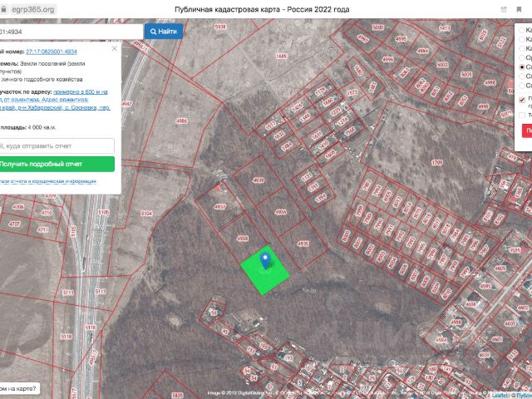The width and height of the screenshot is (532, 399).
Task: Open the Leaflet attribution link
Action: click(x=500, y=396)
